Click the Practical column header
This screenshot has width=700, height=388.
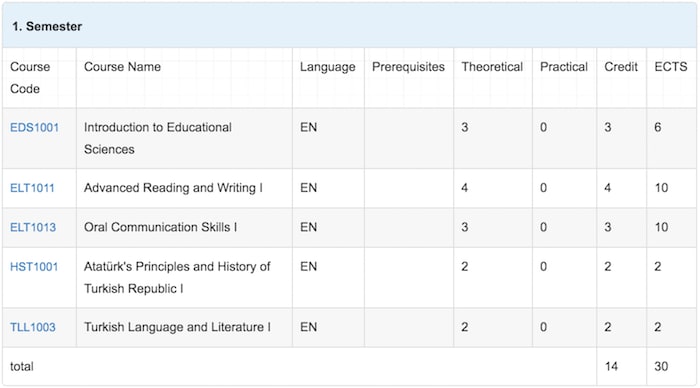tap(564, 67)
